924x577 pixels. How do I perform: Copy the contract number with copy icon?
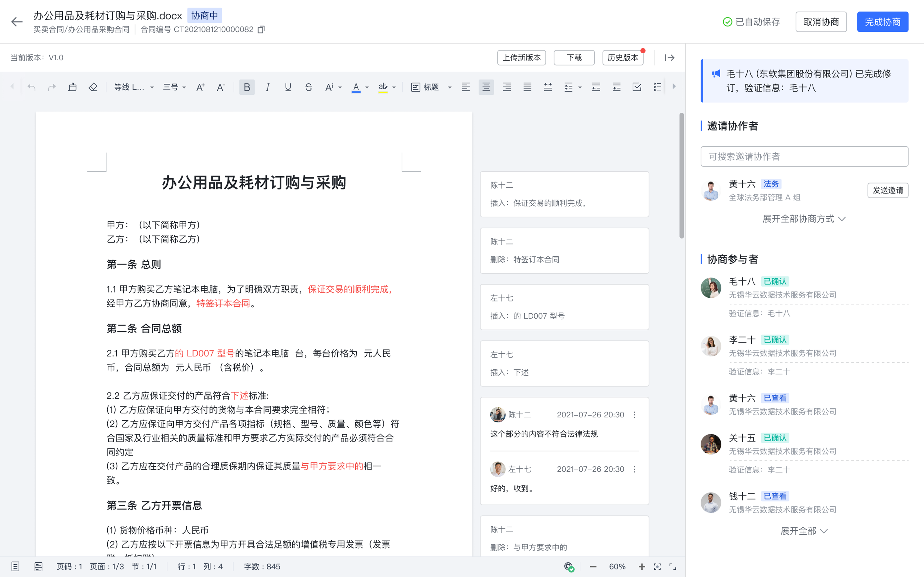[261, 30]
